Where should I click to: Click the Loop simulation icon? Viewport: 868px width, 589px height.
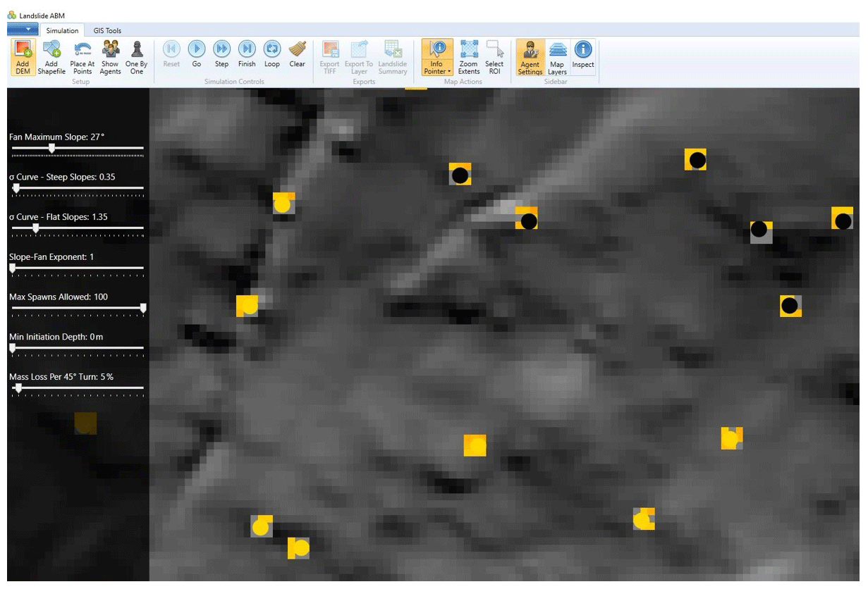click(x=272, y=55)
